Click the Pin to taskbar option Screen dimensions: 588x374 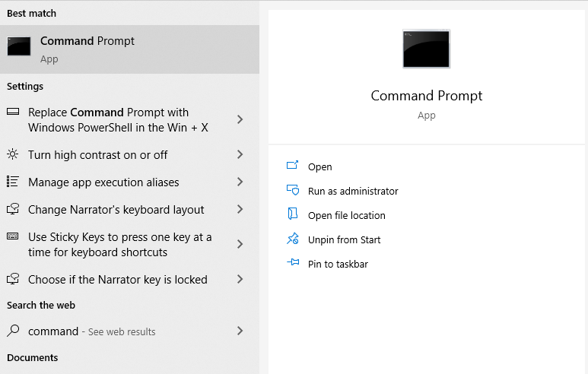point(338,265)
